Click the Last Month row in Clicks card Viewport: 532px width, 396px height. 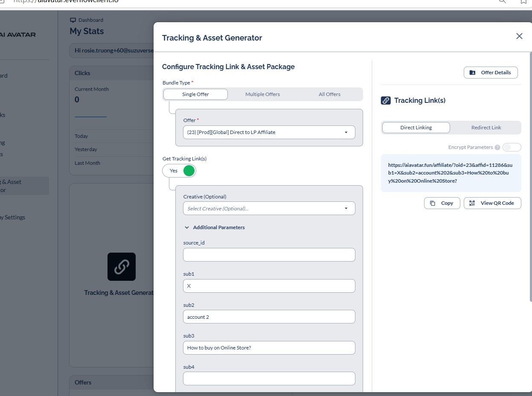coord(114,163)
